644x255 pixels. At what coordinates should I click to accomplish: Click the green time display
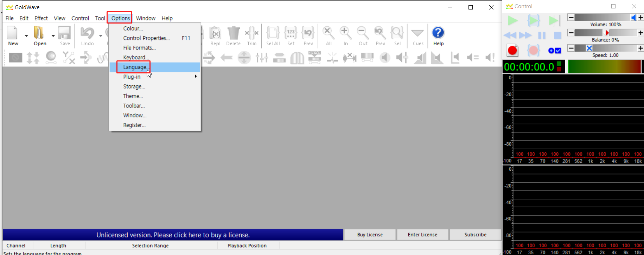(529, 67)
